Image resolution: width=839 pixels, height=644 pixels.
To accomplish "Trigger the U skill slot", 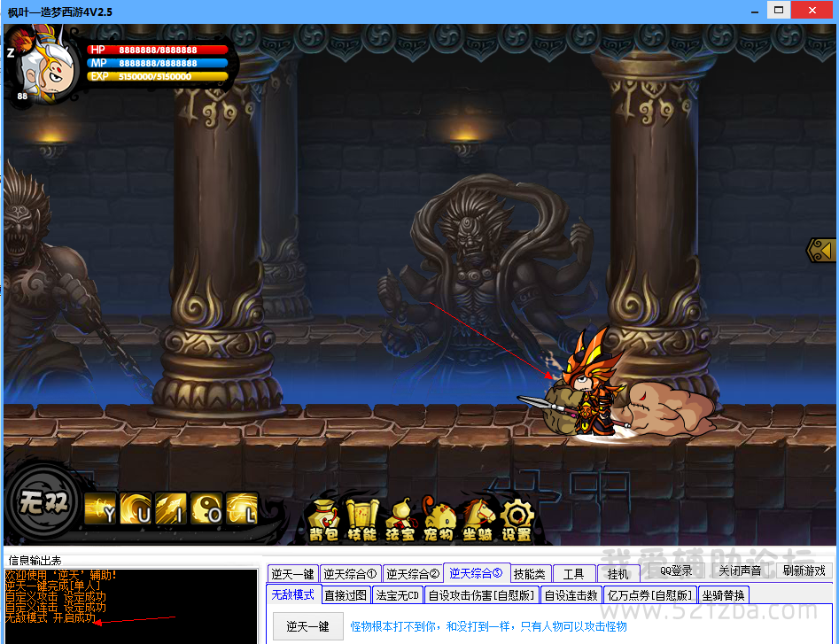I will click(x=136, y=508).
